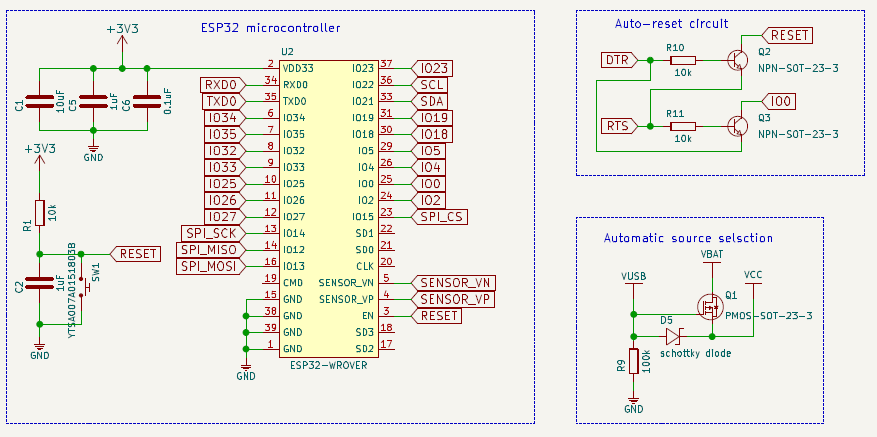Image resolution: width=877 pixels, height=437 pixels.
Task: Click the "ESP32 microcontroller" title text
Action: pyautogui.click(x=263, y=27)
